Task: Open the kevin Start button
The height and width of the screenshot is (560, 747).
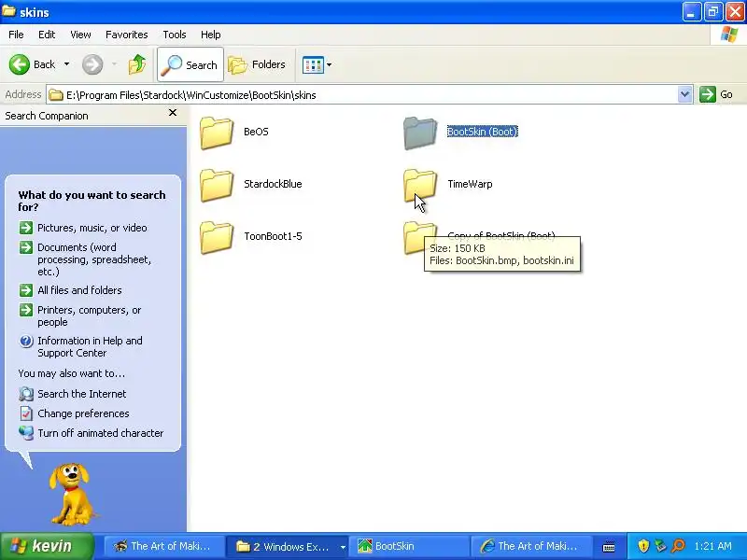Action: (x=47, y=546)
